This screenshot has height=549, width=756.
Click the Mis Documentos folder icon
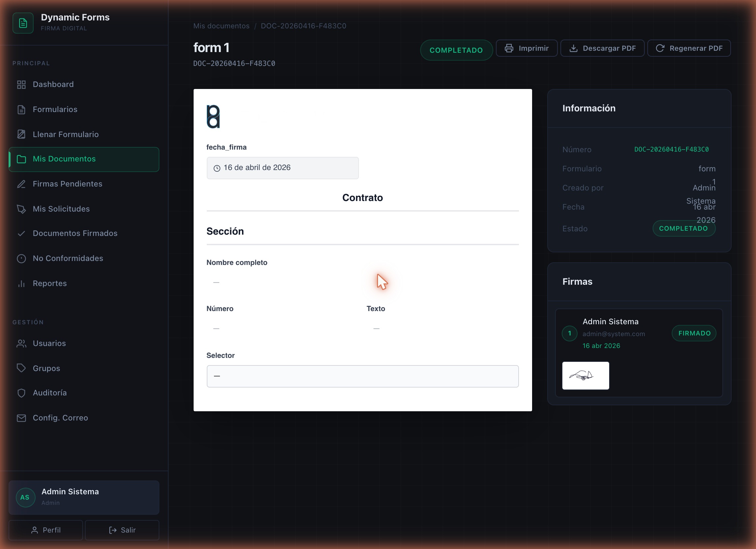[21, 159]
